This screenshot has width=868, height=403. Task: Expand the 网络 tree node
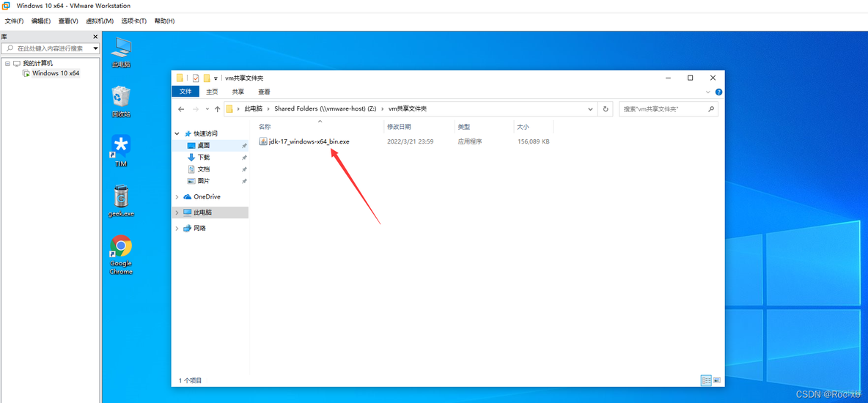(177, 228)
